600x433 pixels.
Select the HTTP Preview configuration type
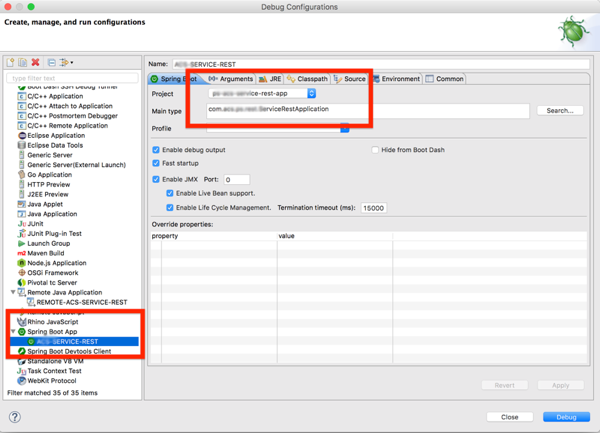click(49, 185)
